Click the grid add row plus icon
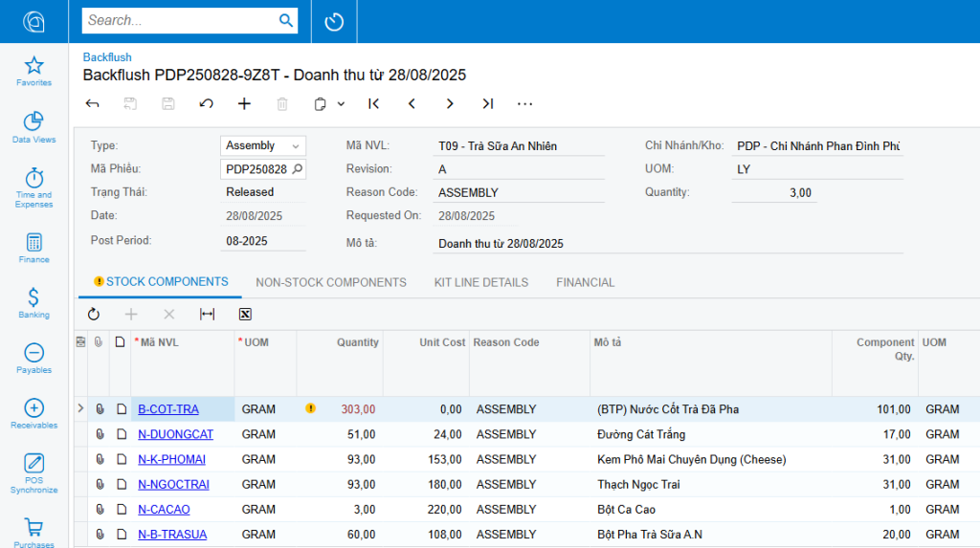Viewport: 980px width, 548px height. [131, 315]
